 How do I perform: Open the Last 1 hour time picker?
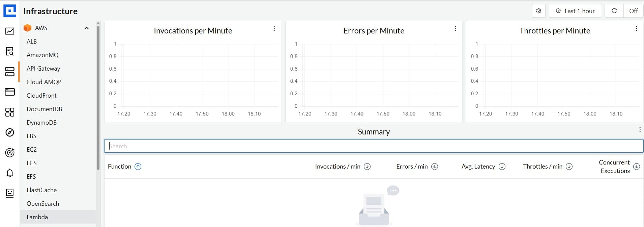(575, 11)
